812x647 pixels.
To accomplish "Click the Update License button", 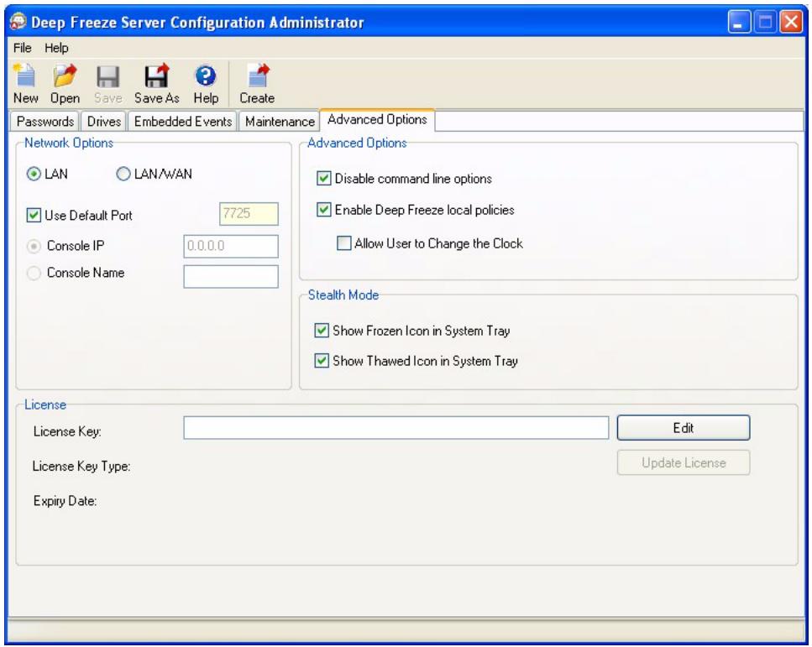I will [x=683, y=462].
